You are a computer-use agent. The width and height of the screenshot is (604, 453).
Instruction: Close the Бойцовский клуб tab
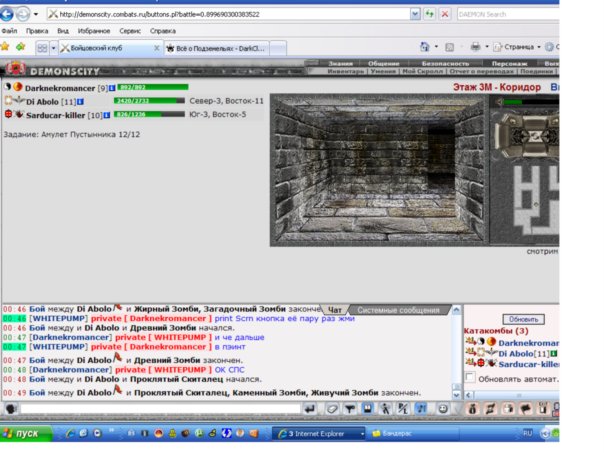pyautogui.click(x=156, y=48)
